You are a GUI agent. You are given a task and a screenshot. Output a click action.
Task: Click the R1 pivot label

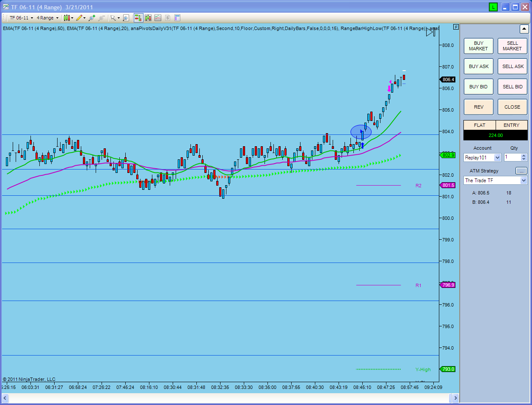point(418,285)
